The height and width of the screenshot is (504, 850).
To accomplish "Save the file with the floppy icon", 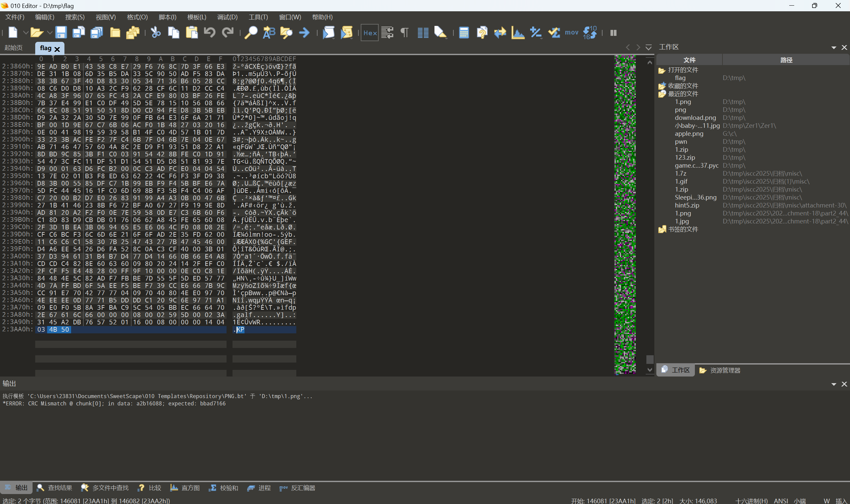I will coord(61,33).
